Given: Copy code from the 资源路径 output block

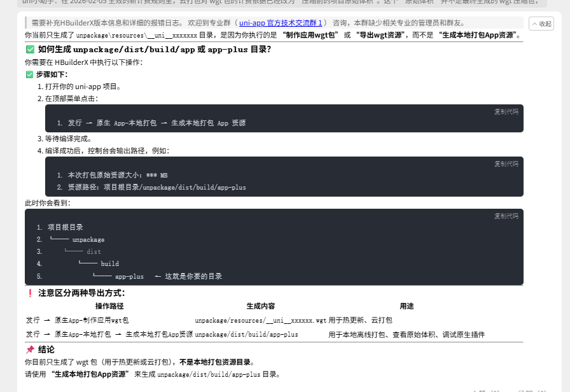Looking at the screenshot, I should 506,164.
